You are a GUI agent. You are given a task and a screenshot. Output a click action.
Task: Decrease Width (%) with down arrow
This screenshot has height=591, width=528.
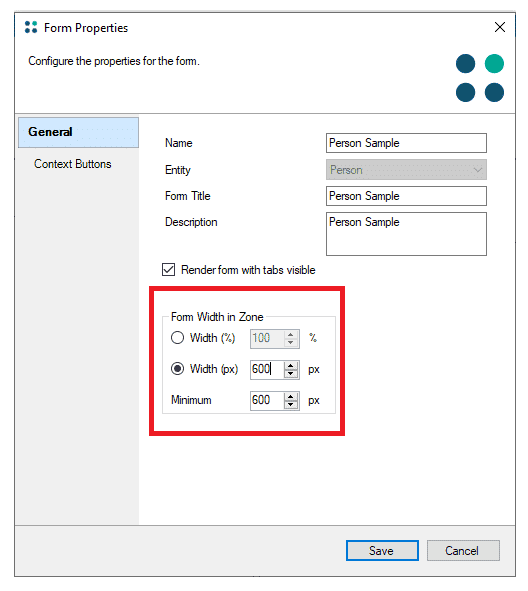291,342
